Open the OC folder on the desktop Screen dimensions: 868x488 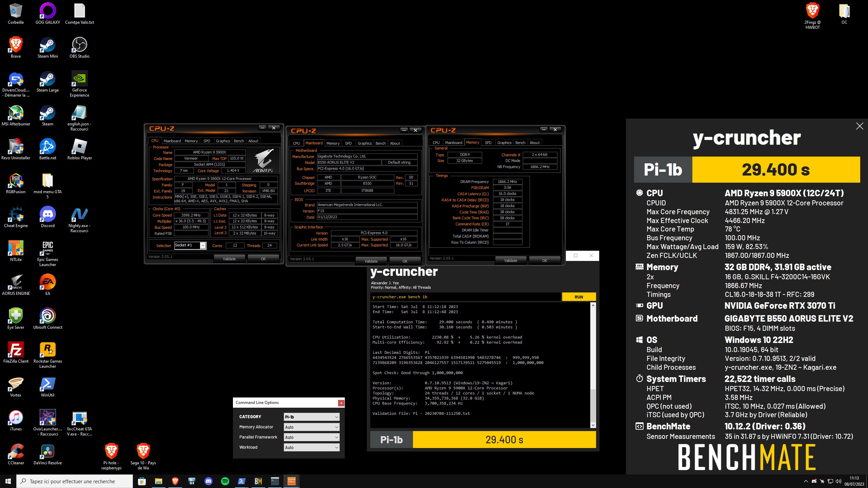(x=844, y=14)
